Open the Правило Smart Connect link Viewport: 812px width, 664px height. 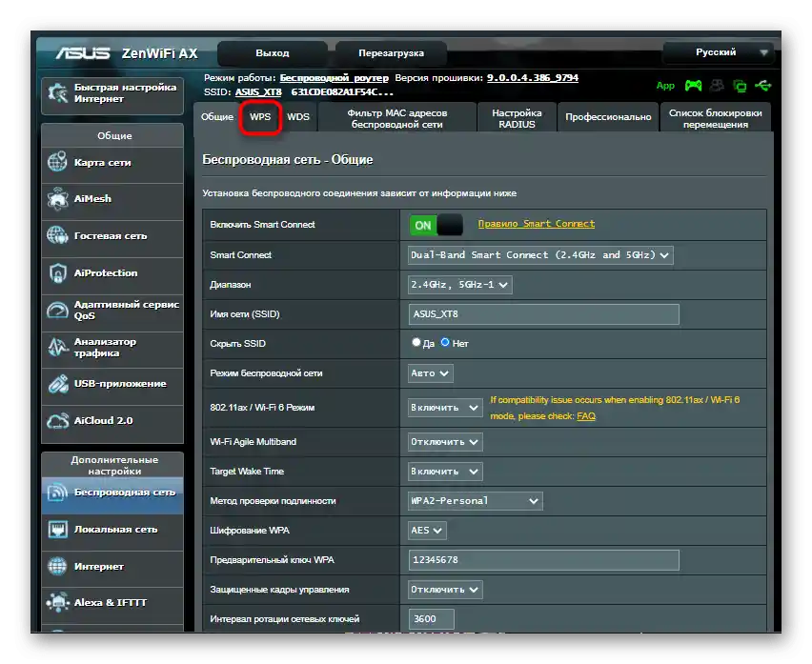tap(536, 224)
